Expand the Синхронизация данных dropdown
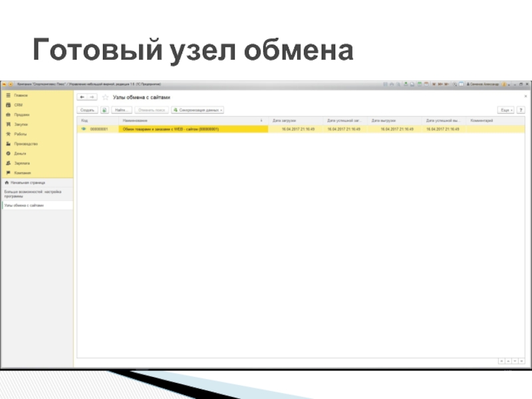Image resolution: width=532 pixels, height=399 pixels. [x=197, y=110]
